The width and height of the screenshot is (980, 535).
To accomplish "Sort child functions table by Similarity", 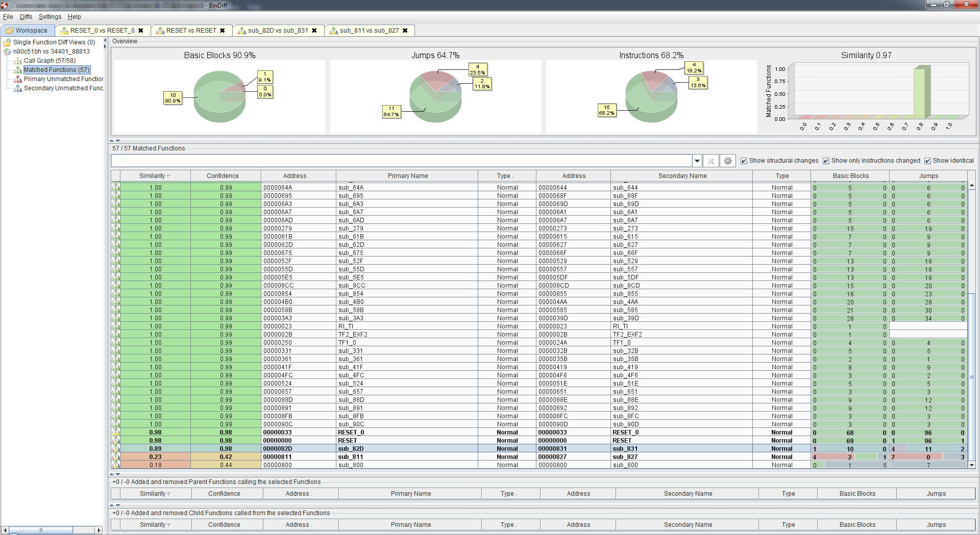I will point(156,525).
